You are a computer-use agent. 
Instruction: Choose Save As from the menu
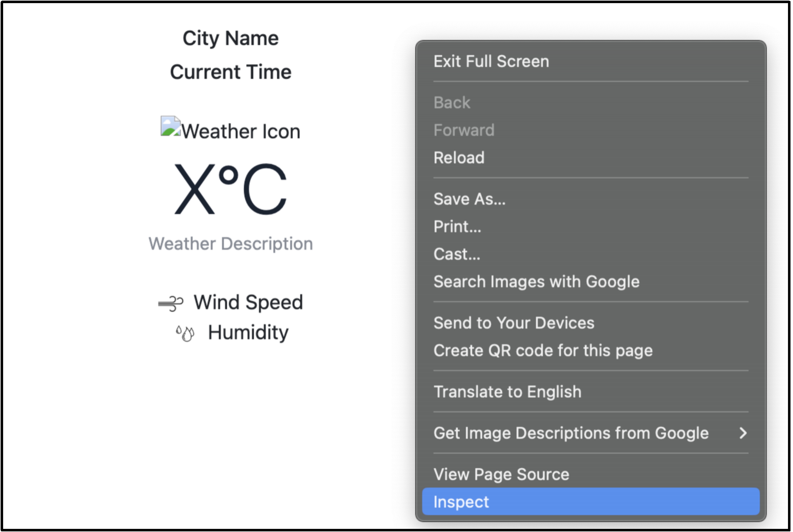click(x=470, y=199)
